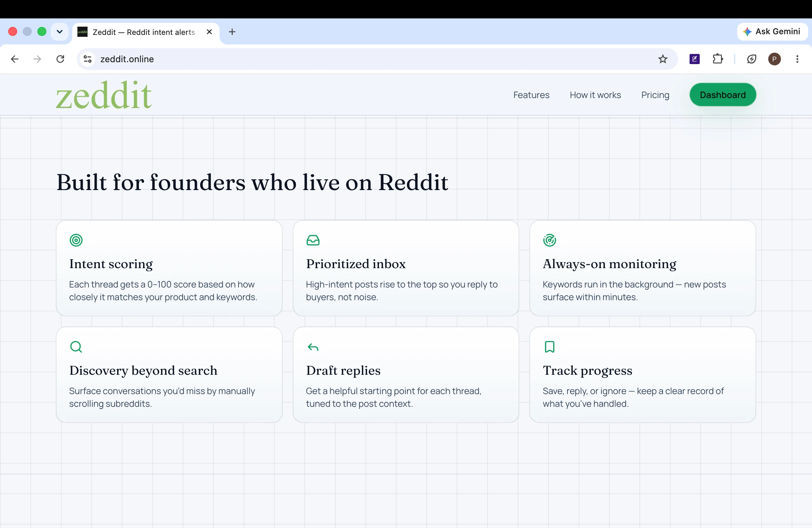Navigate to Pricing link
The width and height of the screenshot is (812, 528).
click(x=655, y=95)
